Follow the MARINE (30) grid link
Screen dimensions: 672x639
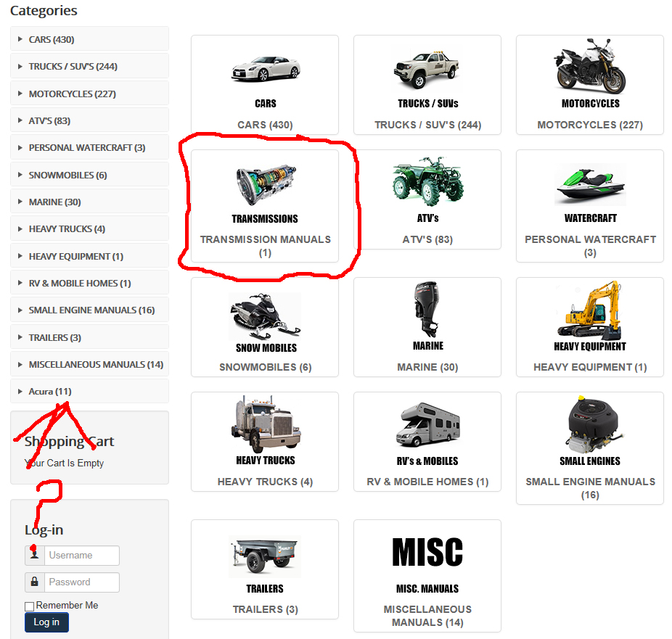pos(427,368)
